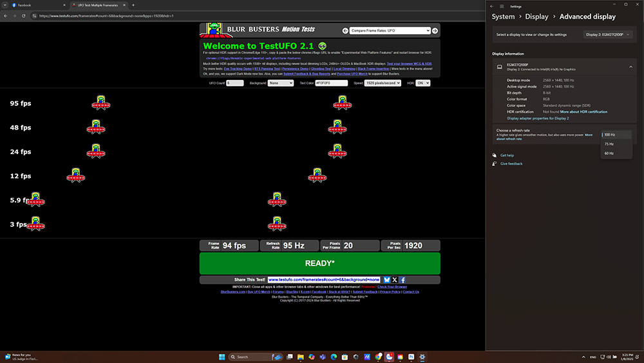Open the HDR ON dropdown

(x=422, y=83)
